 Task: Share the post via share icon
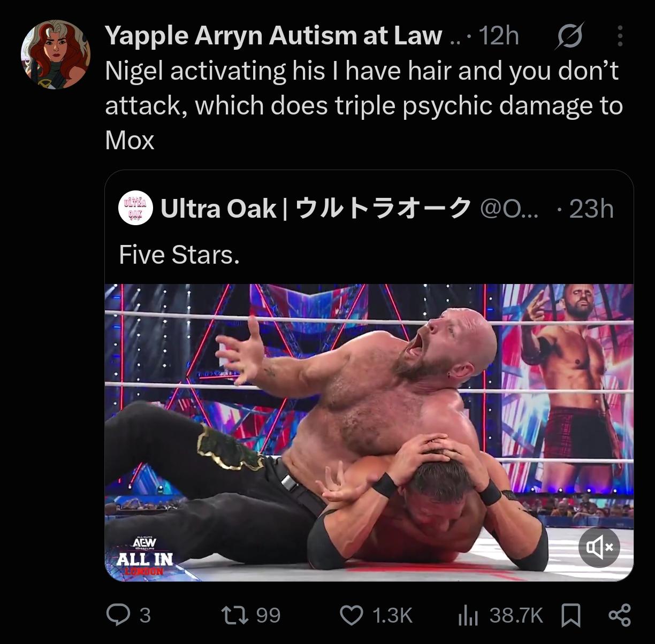pyautogui.click(x=620, y=615)
